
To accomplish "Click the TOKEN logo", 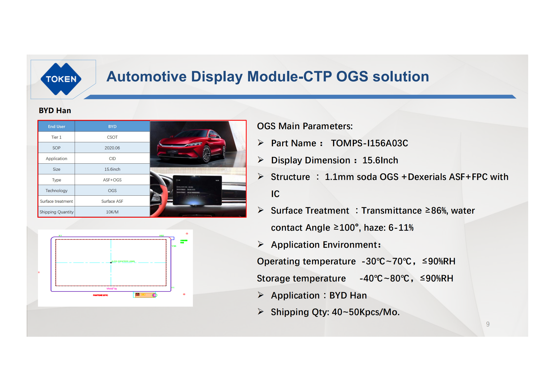I will coord(61,79).
